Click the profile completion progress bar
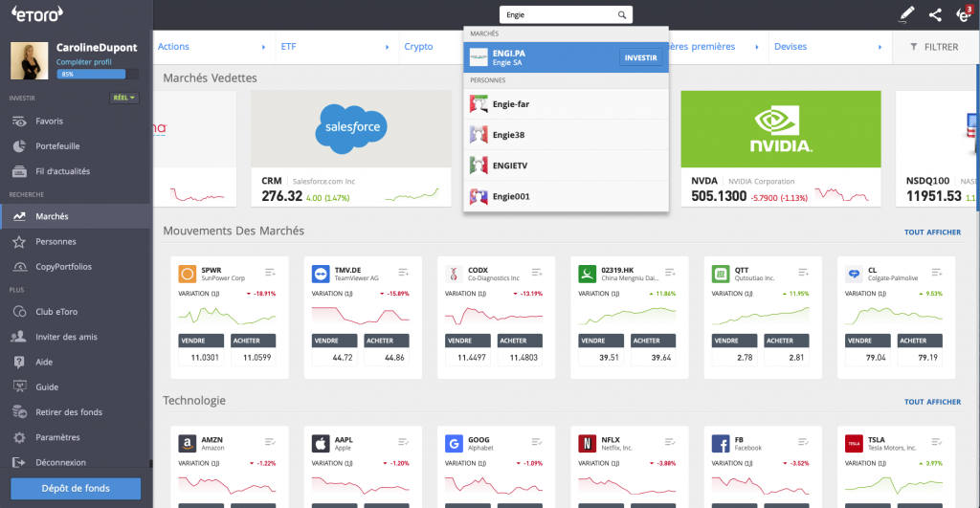The width and height of the screenshot is (980, 508). pos(98,74)
